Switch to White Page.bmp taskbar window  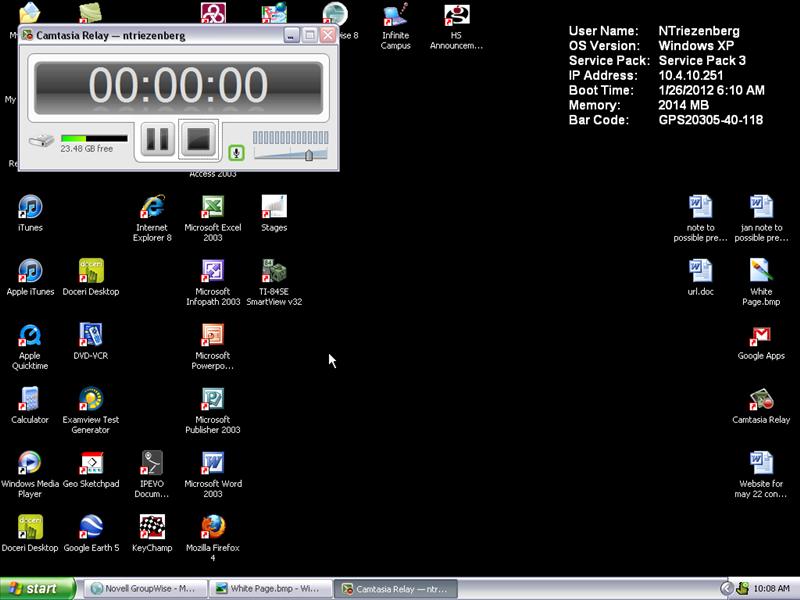click(x=270, y=589)
